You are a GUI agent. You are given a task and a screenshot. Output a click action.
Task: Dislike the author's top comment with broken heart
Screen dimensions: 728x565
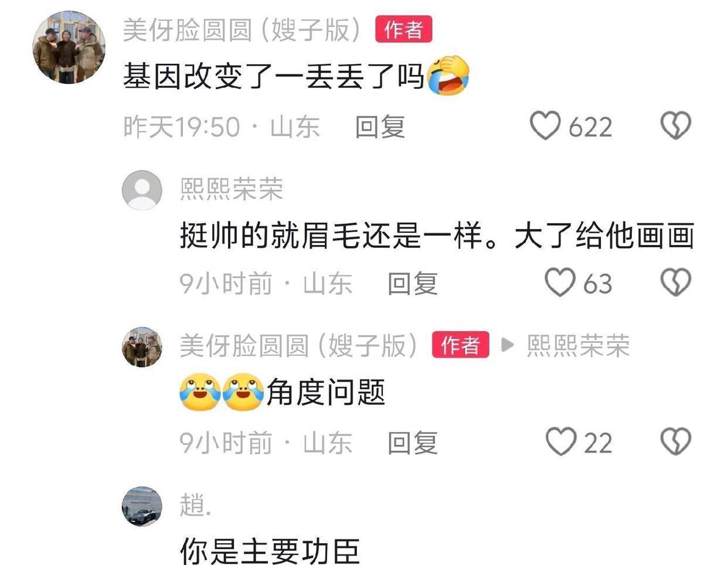click(676, 126)
